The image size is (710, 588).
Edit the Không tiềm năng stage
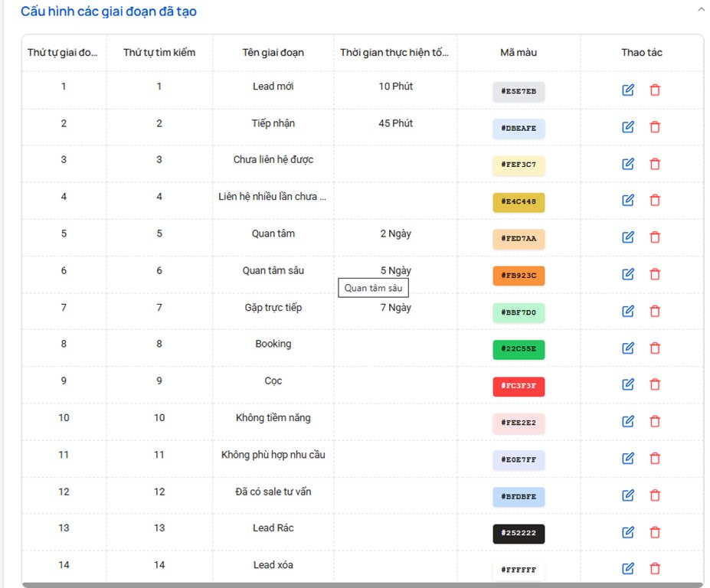pos(627,422)
